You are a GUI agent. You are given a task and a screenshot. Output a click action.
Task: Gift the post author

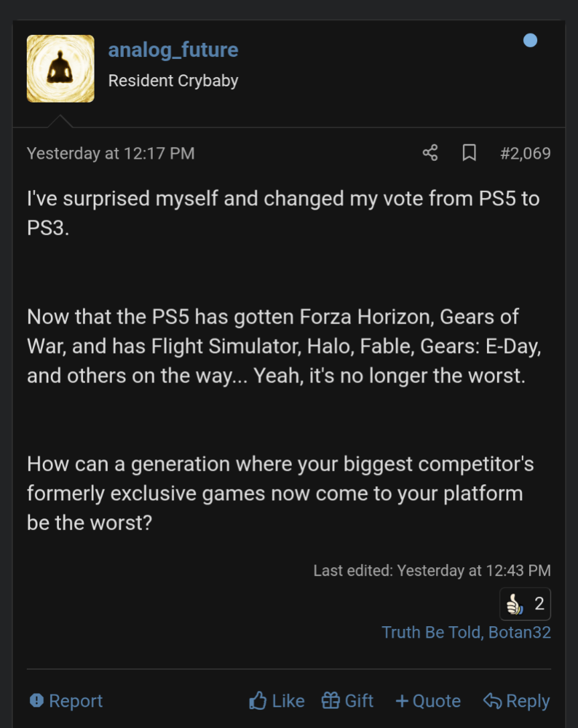pos(348,701)
